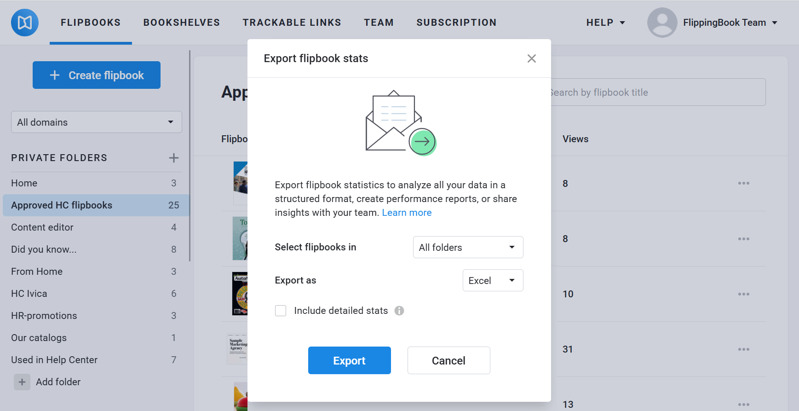Screen dimensions: 799x411
Task: Follow the Learn more link
Action: tap(407, 213)
